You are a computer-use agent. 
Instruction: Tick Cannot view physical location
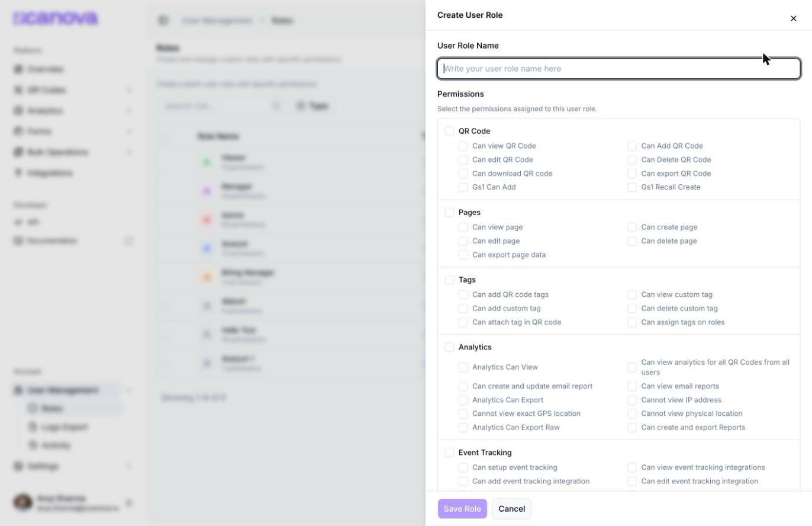coord(632,413)
